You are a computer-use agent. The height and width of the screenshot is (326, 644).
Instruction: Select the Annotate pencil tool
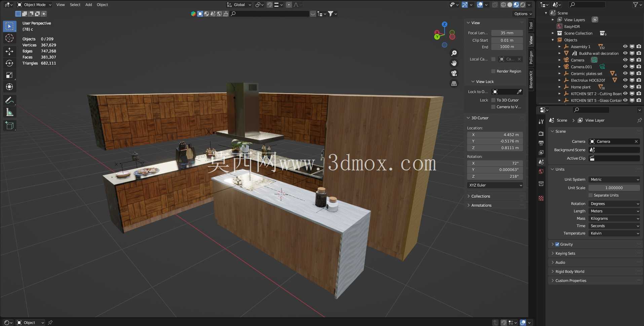point(9,100)
